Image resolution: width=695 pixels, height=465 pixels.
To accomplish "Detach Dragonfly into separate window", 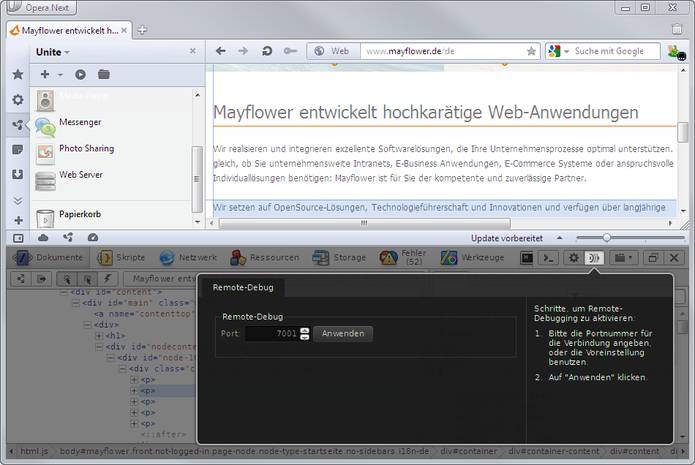I will [x=652, y=258].
